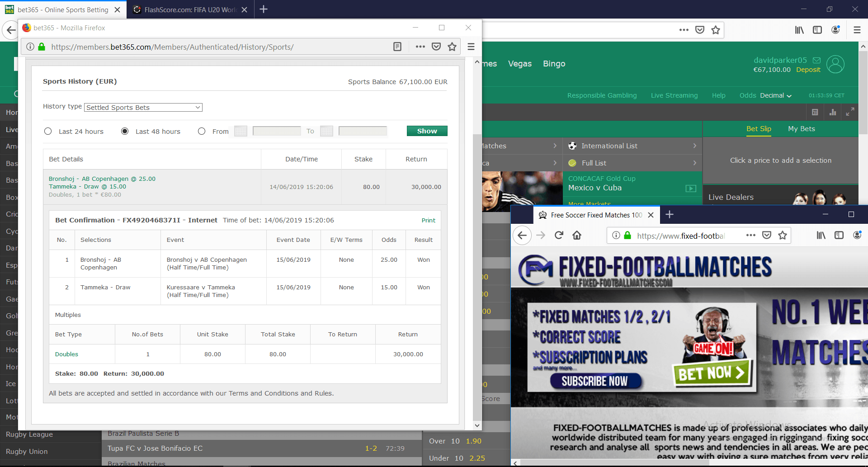Open Library icon in main Firefox toolbar
The image size is (868, 467).
[799, 30]
